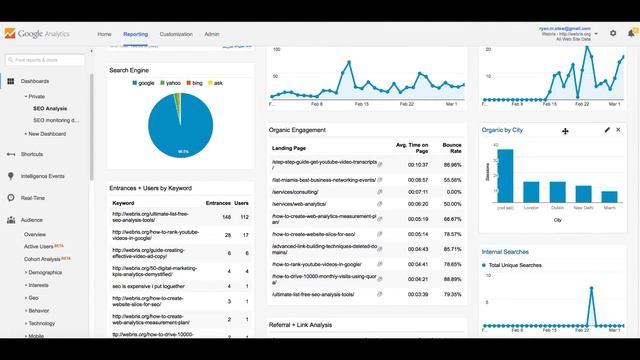The width and height of the screenshot is (640, 360).
Task: Open the SEO monitoring dashboard
Action: coord(56,120)
